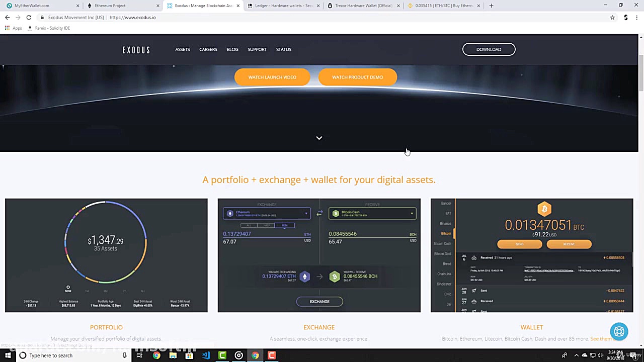Viewport: 644px width, 362px height.
Task: Open the Windows Start menu
Action: [8, 355]
